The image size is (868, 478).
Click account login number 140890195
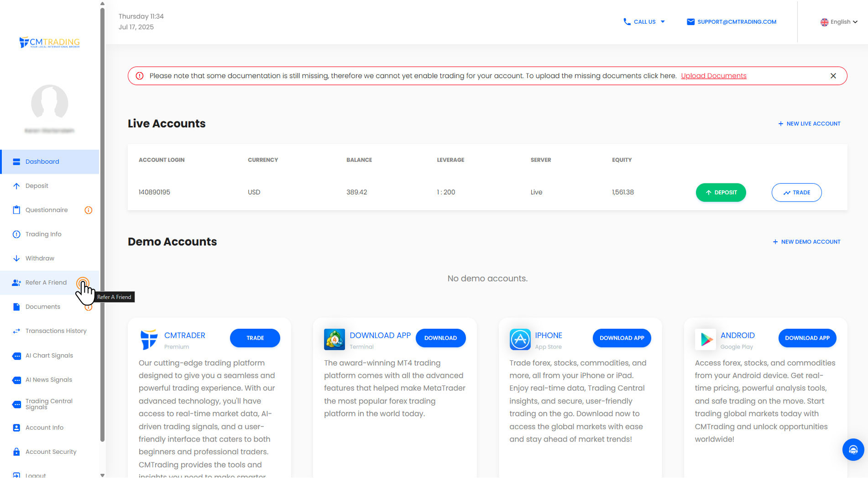(x=154, y=192)
